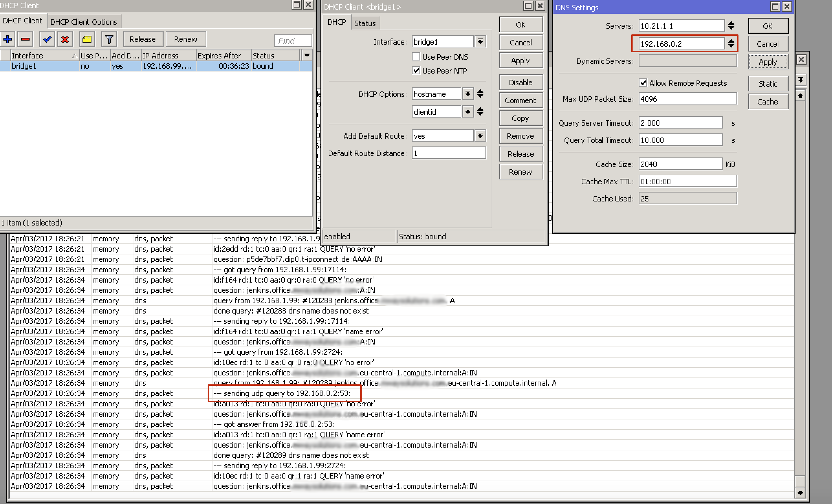Open the Interface bridge1 dropdown
Viewport: 832px width, 504px height.
pyautogui.click(x=480, y=42)
